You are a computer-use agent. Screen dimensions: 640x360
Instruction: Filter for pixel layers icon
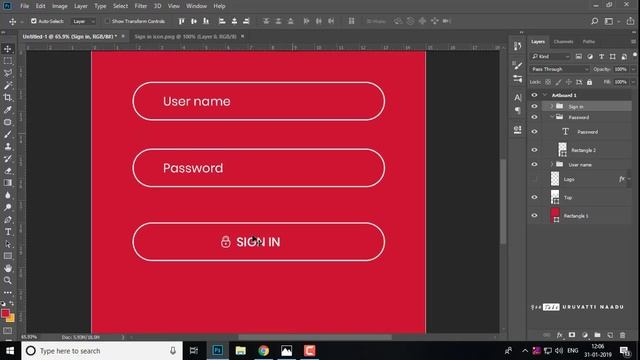coord(579,56)
